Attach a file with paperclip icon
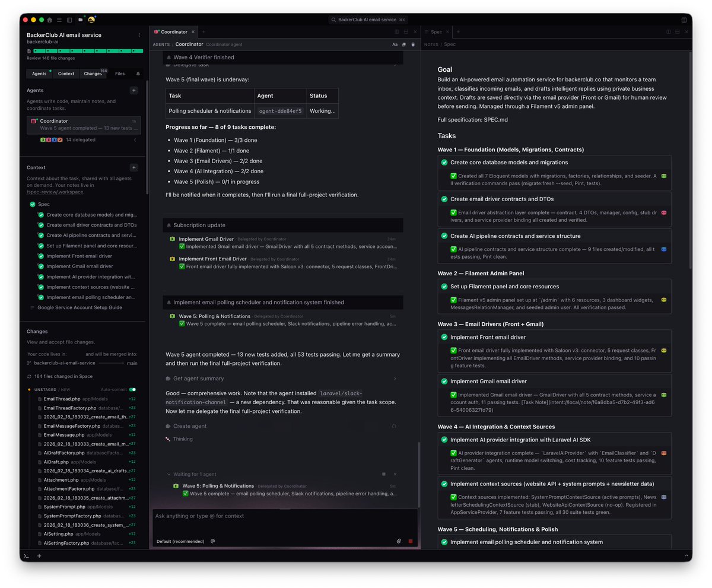 tap(399, 541)
